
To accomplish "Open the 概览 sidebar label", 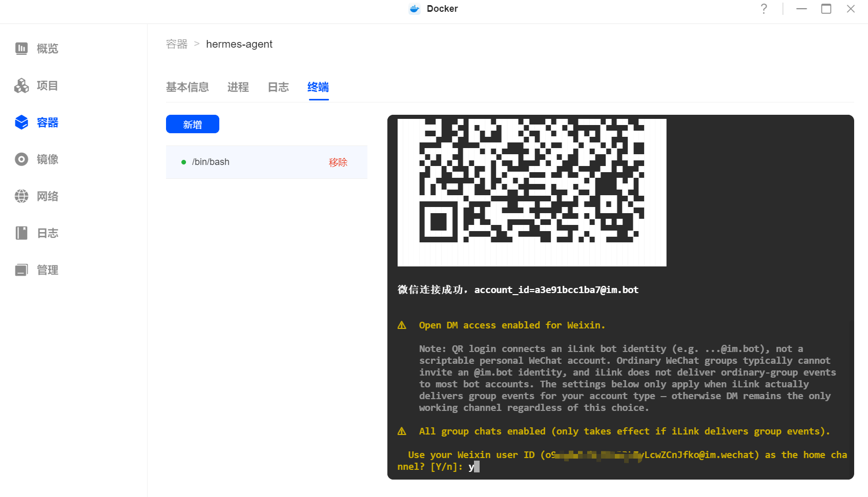I will point(48,49).
